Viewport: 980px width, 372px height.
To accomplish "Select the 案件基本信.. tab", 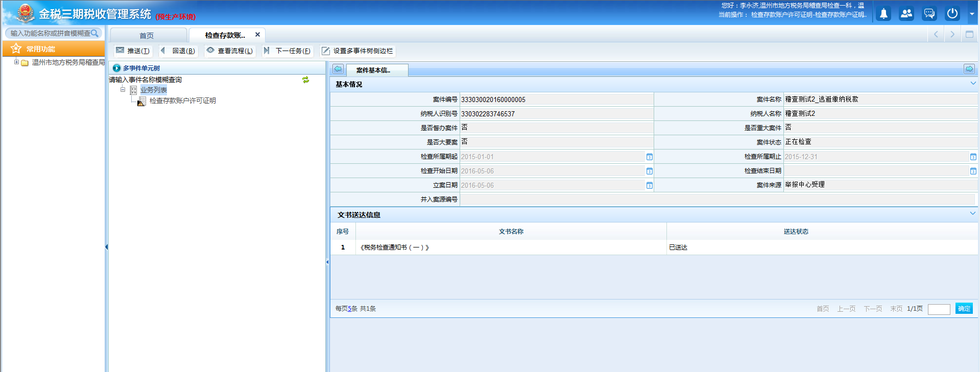I will (x=377, y=70).
